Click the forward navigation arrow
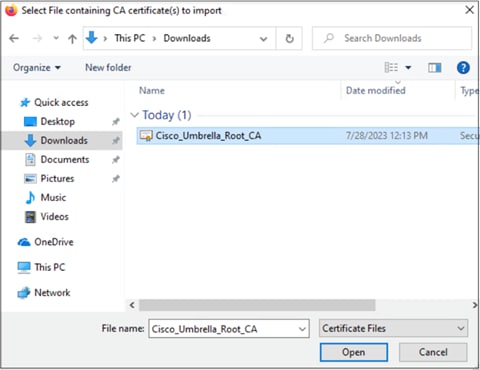Image resolution: width=480 pixels, height=370 pixels. [x=37, y=38]
